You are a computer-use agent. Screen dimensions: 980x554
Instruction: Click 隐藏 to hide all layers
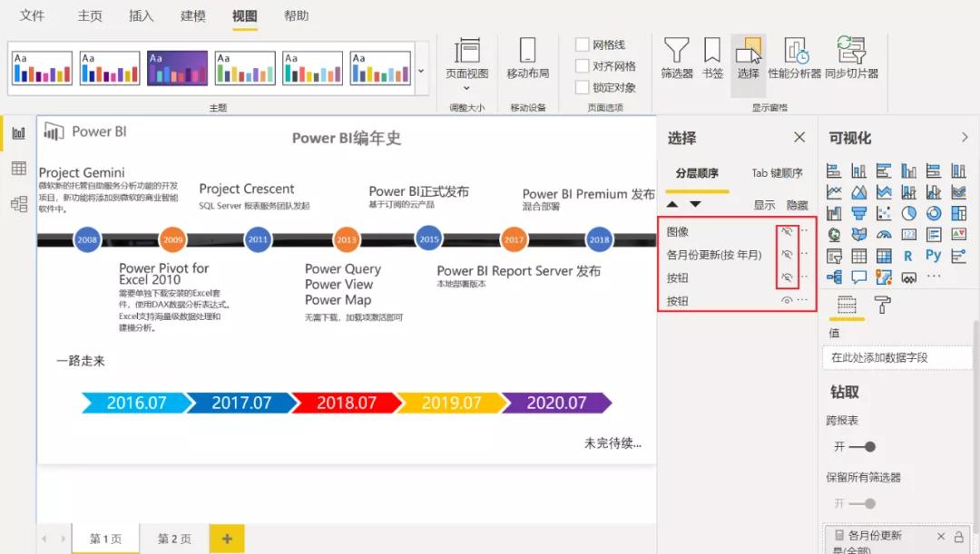pyautogui.click(x=797, y=205)
